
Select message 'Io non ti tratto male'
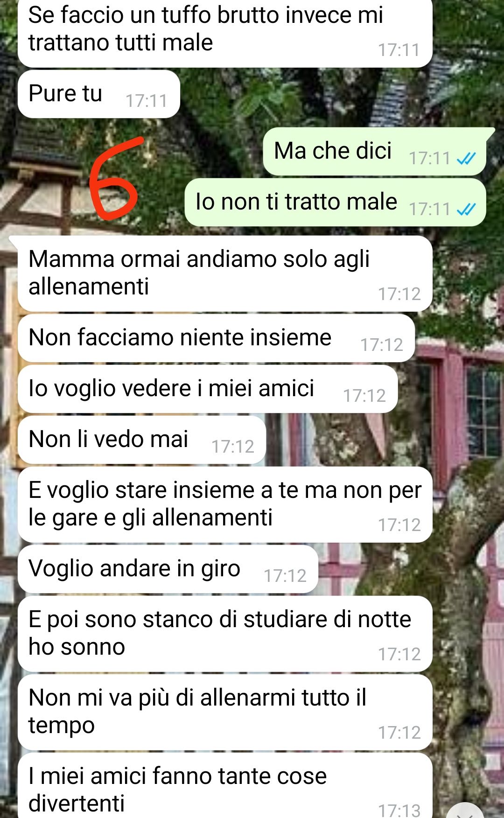click(x=335, y=202)
